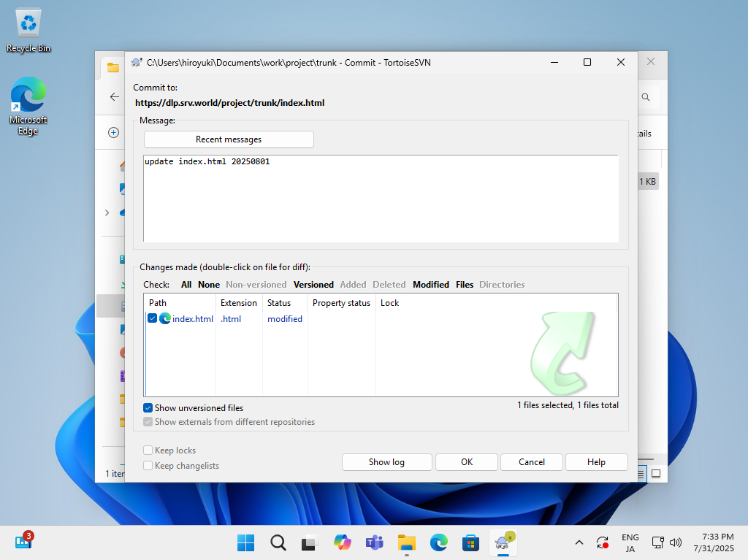
Task: Confirm the commit with OK
Action: (467, 461)
